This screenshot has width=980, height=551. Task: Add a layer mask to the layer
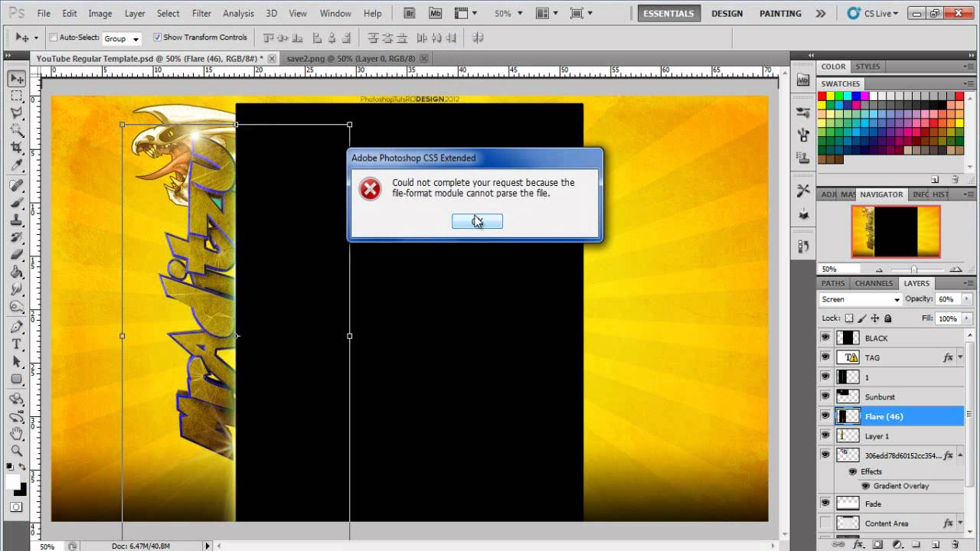[877, 544]
